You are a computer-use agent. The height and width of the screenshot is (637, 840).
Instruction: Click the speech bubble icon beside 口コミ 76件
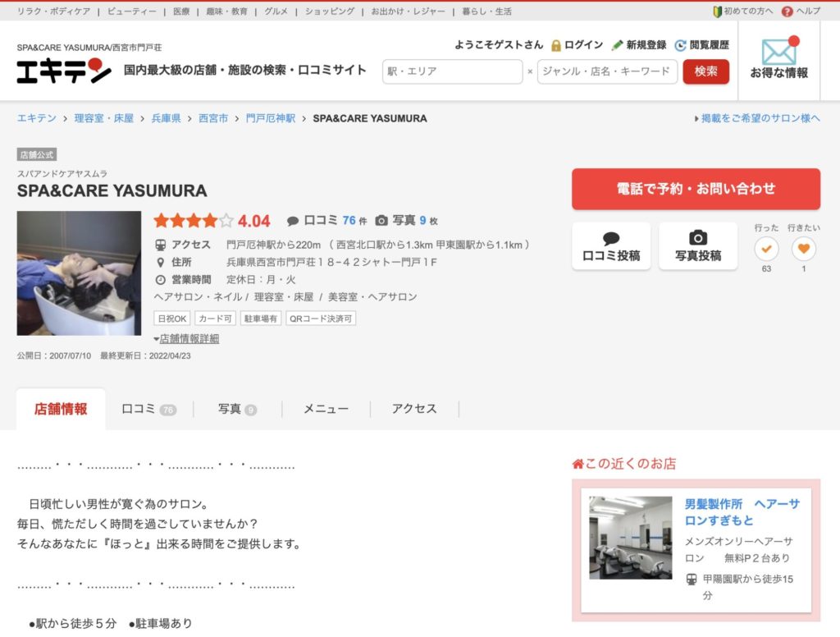pyautogui.click(x=294, y=220)
